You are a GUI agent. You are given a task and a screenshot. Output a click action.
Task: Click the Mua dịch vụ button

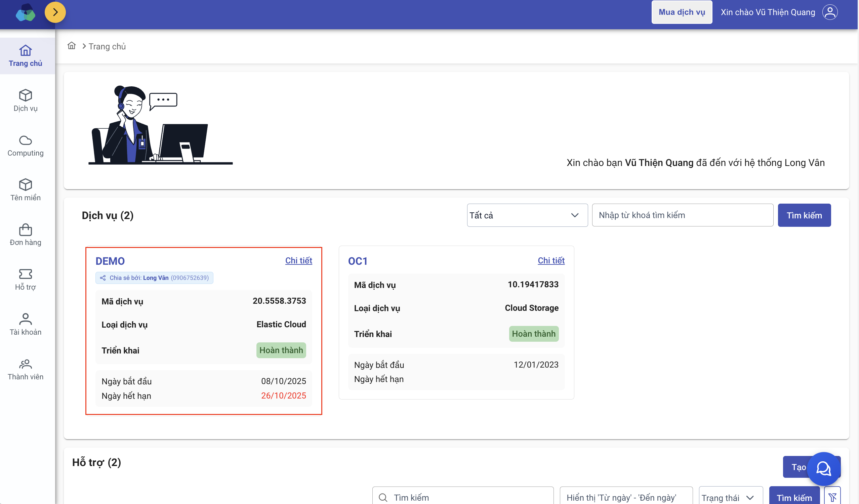(x=682, y=12)
